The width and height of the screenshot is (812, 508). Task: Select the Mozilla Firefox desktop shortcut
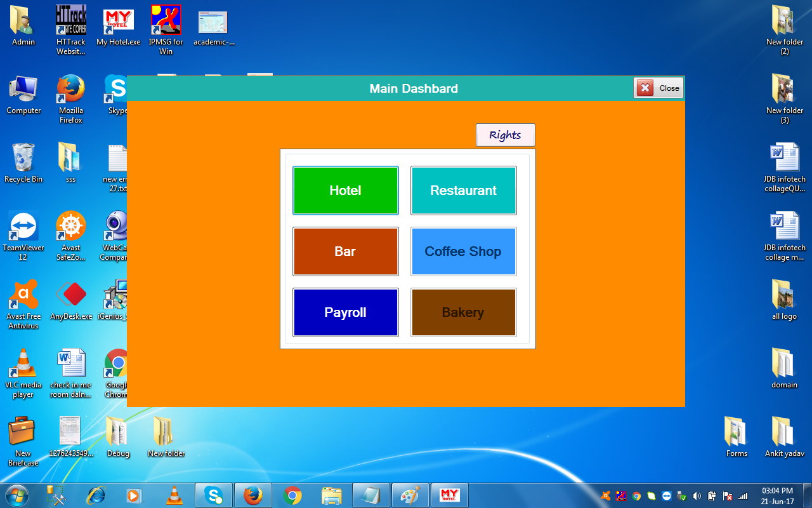pyautogui.click(x=71, y=99)
